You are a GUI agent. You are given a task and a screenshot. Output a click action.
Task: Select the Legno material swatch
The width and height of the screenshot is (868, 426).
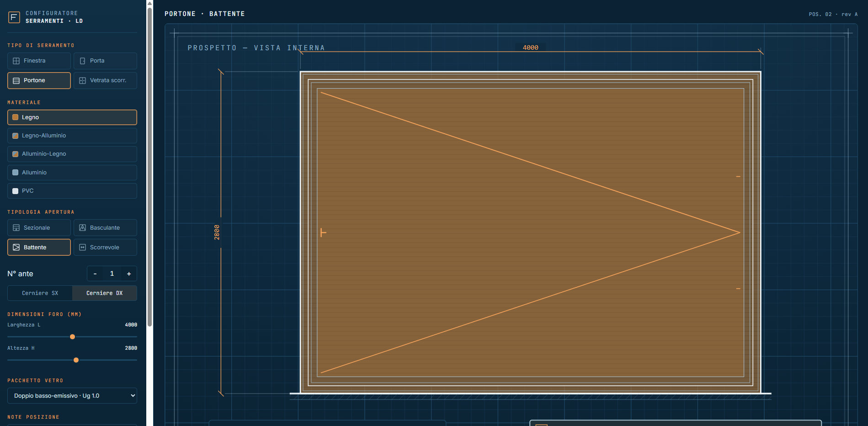point(16,117)
